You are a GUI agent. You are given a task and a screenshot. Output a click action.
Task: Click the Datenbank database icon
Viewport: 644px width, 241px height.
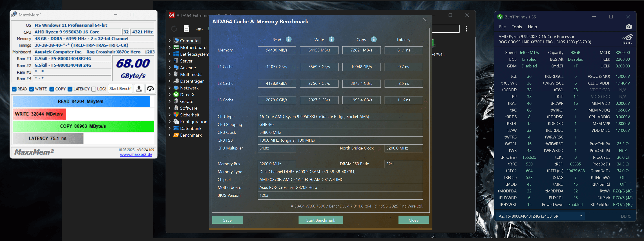176,128
